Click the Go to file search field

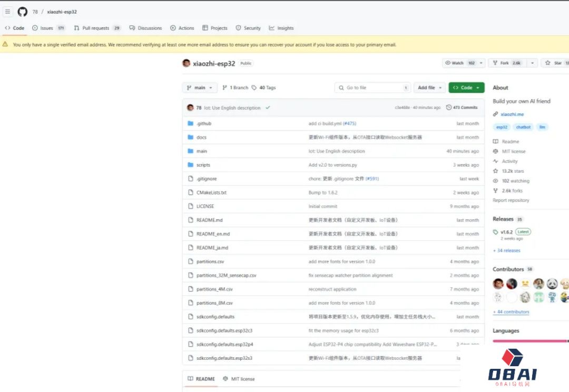tap(372, 87)
